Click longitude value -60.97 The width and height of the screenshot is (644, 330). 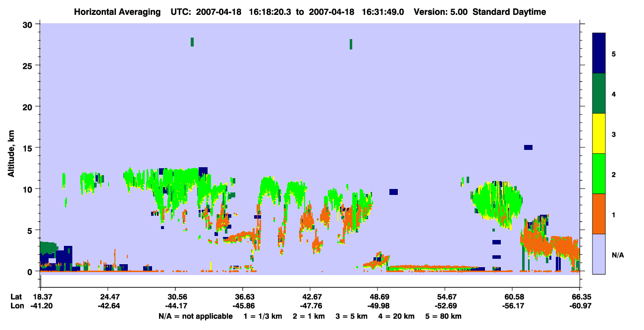(580, 305)
